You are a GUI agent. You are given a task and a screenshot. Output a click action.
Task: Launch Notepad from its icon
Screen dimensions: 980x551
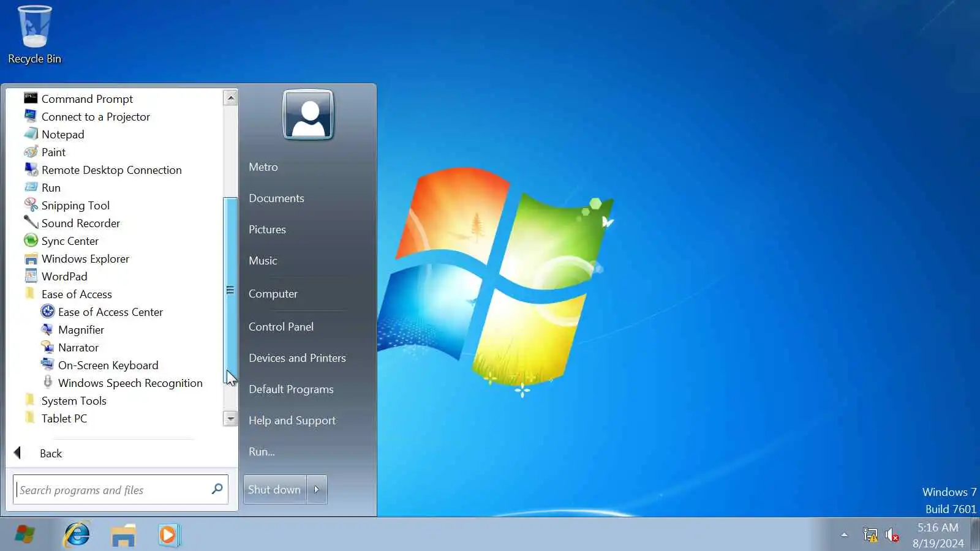[x=31, y=133]
